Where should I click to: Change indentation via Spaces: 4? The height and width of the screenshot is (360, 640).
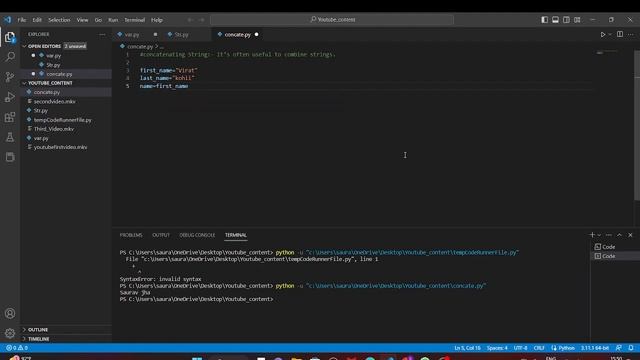point(497,348)
